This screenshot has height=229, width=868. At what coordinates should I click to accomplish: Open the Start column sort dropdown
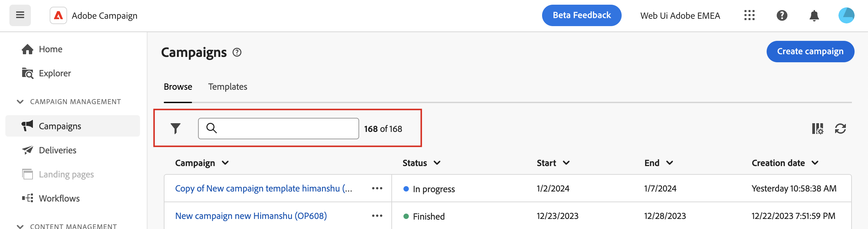tap(566, 163)
